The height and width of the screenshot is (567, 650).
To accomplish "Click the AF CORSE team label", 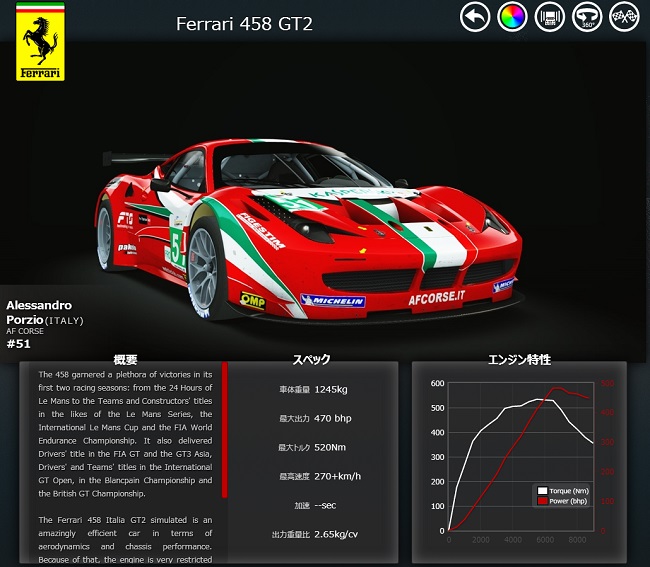I will click(x=25, y=331).
